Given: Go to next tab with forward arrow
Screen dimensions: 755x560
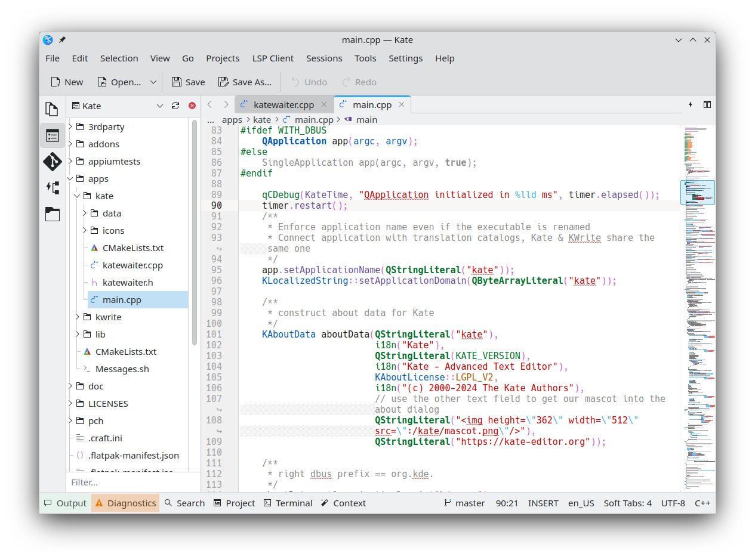Looking at the screenshot, I should pyautogui.click(x=226, y=104).
